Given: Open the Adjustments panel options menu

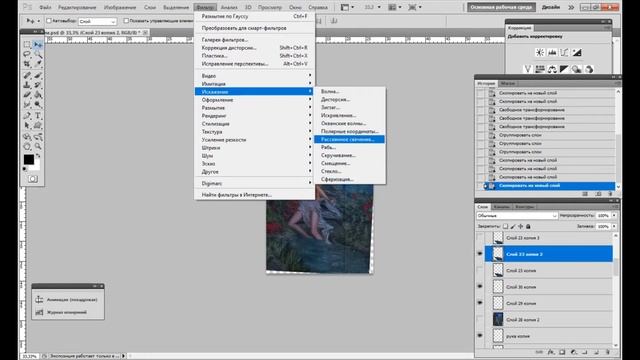Looking at the screenshot, I should click(607, 28).
